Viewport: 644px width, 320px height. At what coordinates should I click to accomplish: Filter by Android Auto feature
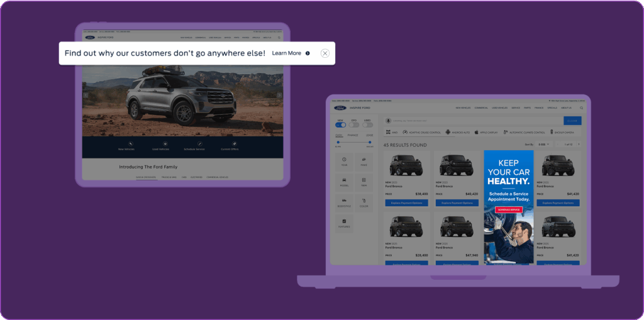pos(458,132)
